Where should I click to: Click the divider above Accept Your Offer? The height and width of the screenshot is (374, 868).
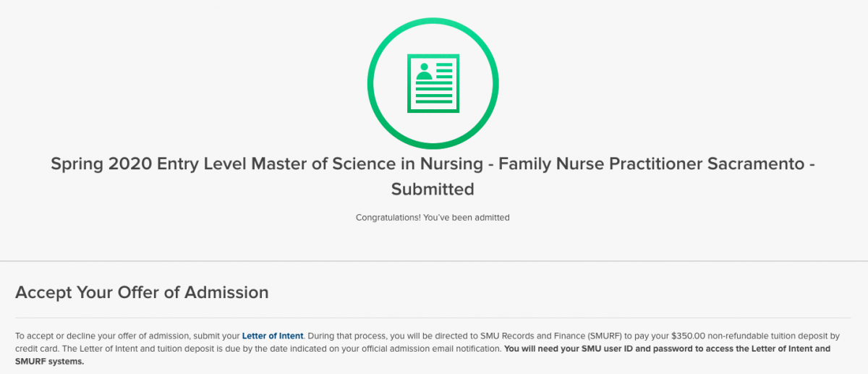pyautogui.click(x=434, y=260)
